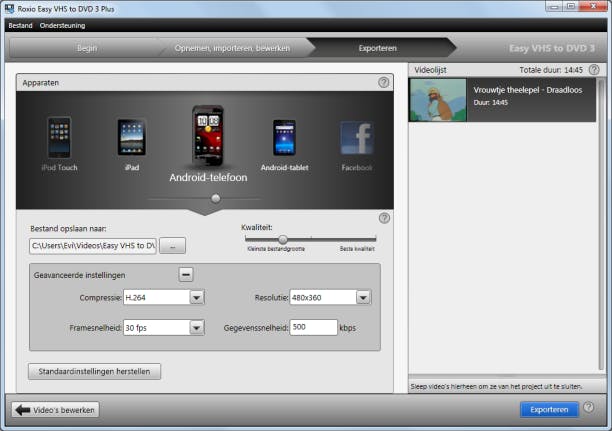Select the Android-telefoon device icon

[208, 135]
